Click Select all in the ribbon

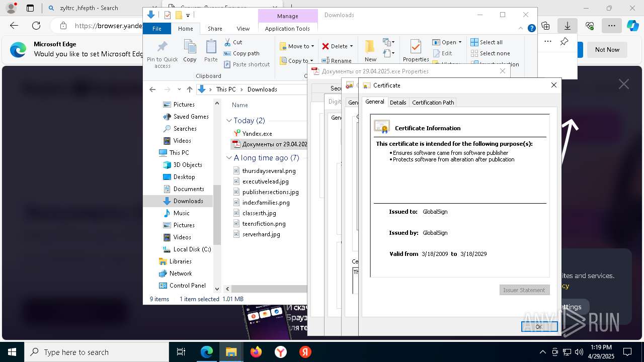[487, 42]
